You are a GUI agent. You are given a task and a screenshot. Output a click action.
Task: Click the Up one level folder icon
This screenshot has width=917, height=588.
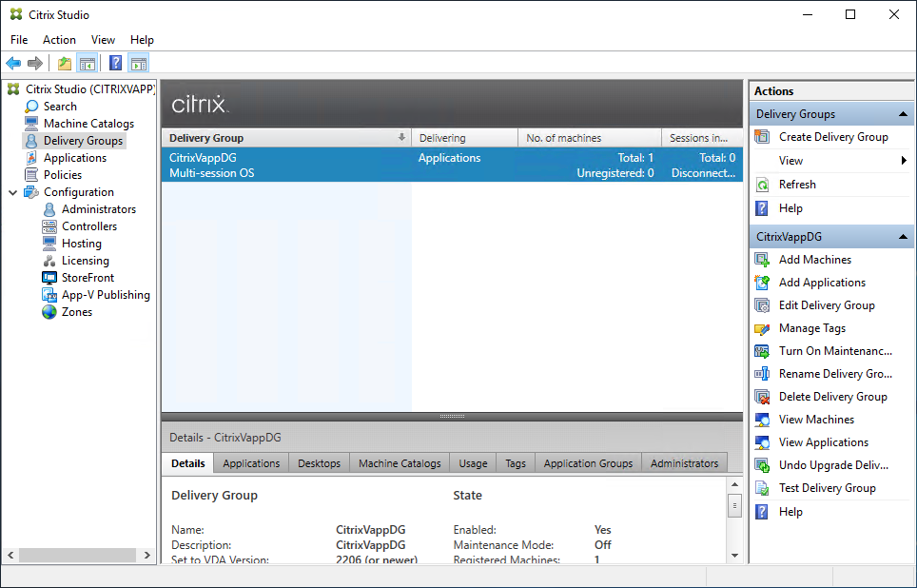point(65,63)
